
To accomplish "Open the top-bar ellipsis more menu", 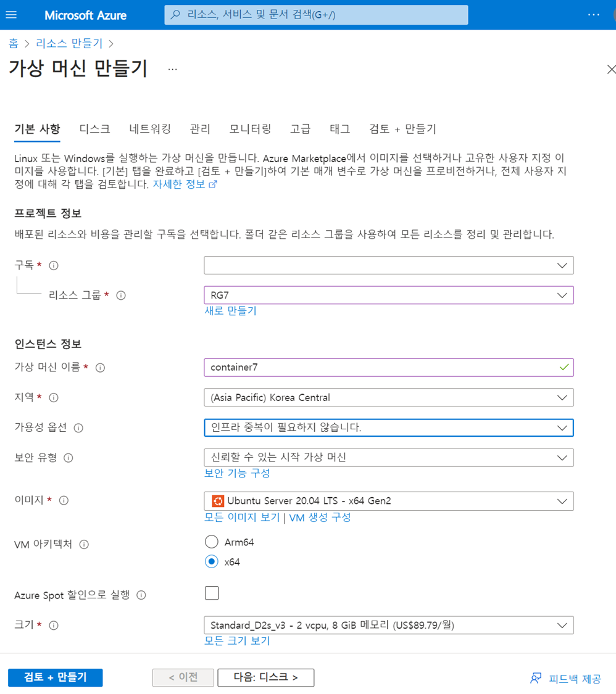I will click(593, 15).
